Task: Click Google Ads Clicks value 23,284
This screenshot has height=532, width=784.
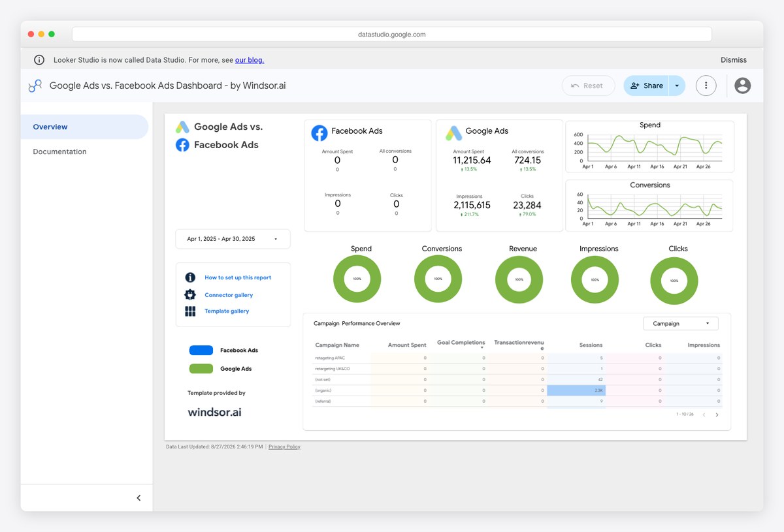Action: 527,205
